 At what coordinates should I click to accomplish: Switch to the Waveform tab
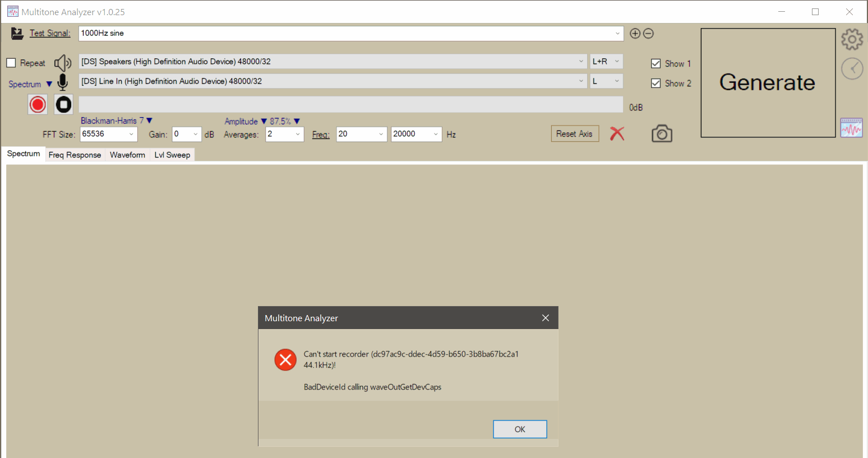pyautogui.click(x=127, y=155)
